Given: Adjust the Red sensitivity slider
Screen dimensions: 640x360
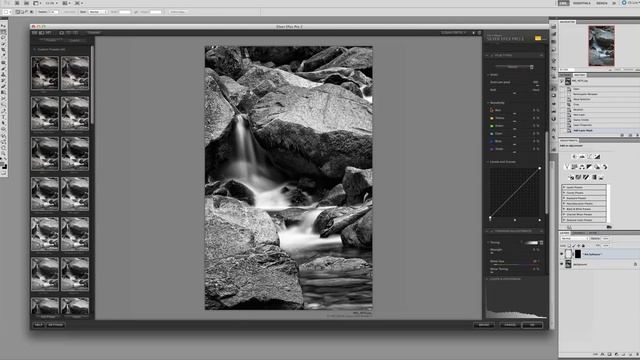Looking at the screenshot, I should (x=515, y=113).
